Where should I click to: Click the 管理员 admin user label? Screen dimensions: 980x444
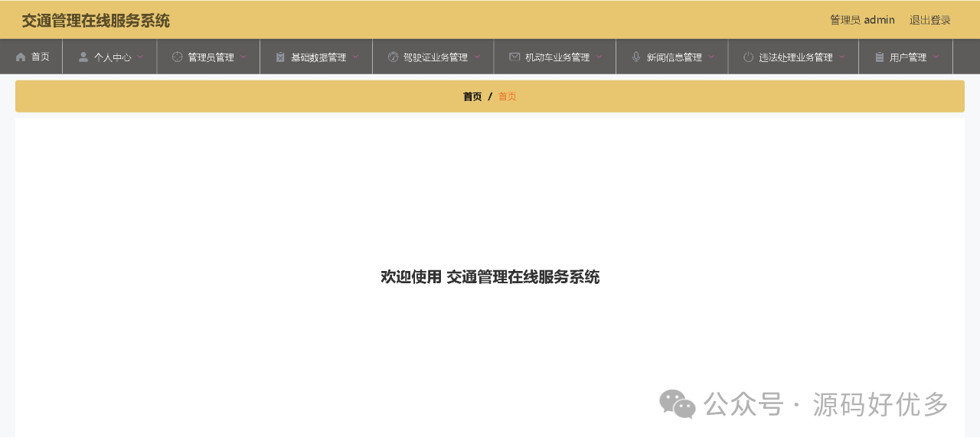click(862, 20)
